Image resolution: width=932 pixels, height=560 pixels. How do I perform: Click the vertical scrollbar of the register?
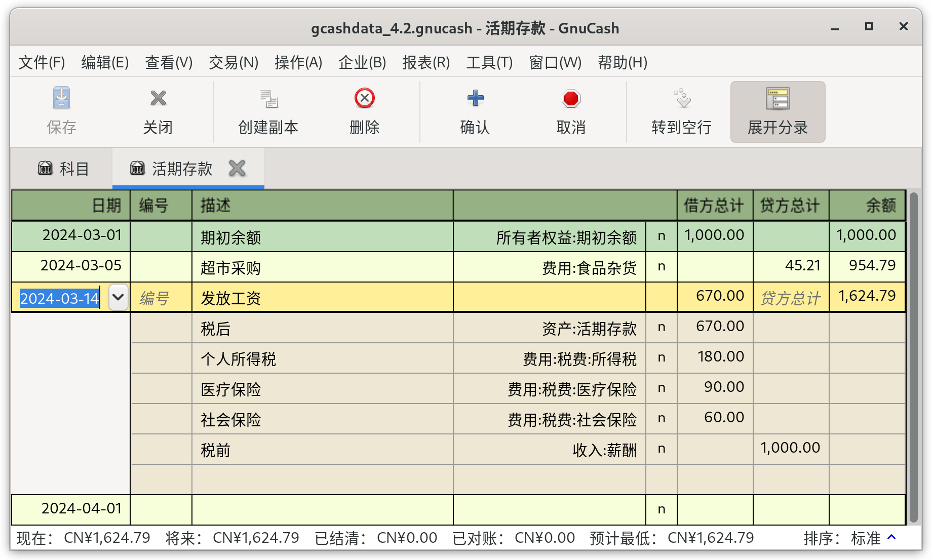coord(914,357)
